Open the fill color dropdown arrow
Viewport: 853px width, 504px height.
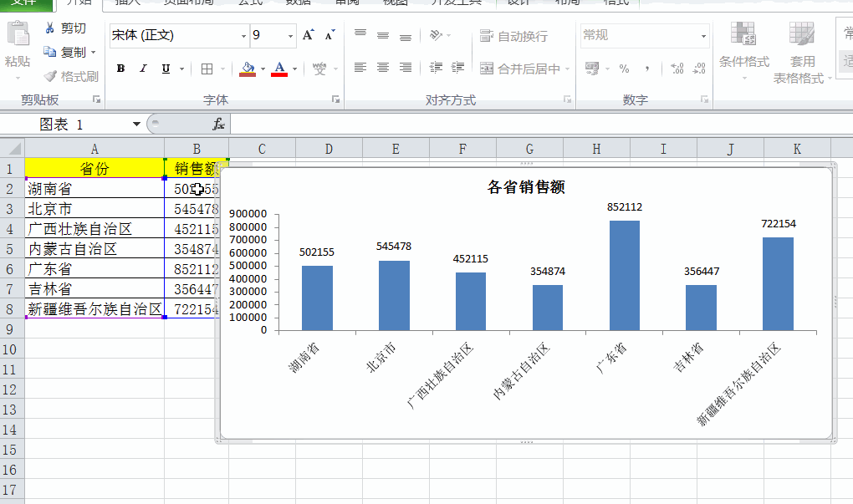(x=263, y=69)
